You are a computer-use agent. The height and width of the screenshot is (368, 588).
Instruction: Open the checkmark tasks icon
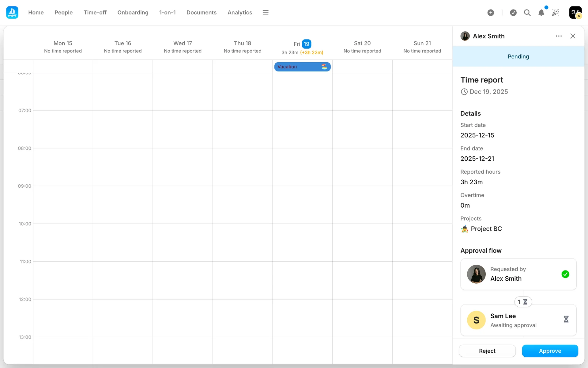coord(513,13)
